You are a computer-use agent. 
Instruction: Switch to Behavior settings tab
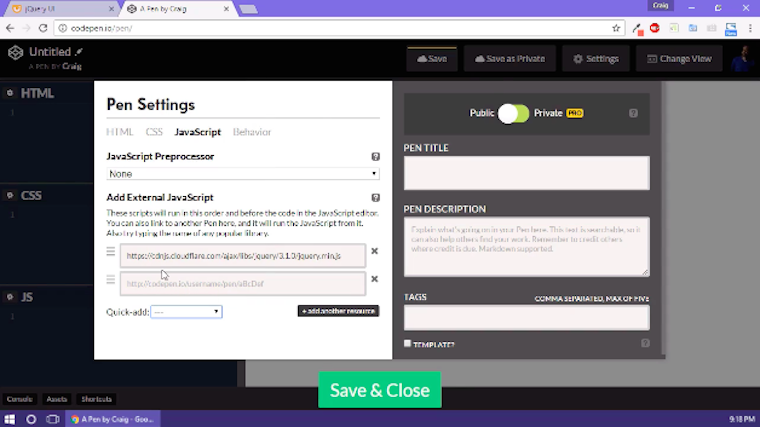[252, 132]
